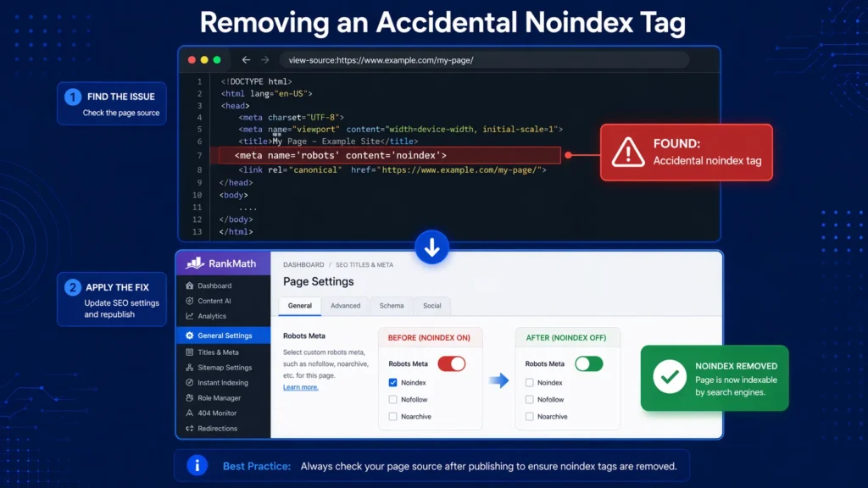Select the Social tab
Viewport: 868px width, 488px height.
pyautogui.click(x=431, y=306)
